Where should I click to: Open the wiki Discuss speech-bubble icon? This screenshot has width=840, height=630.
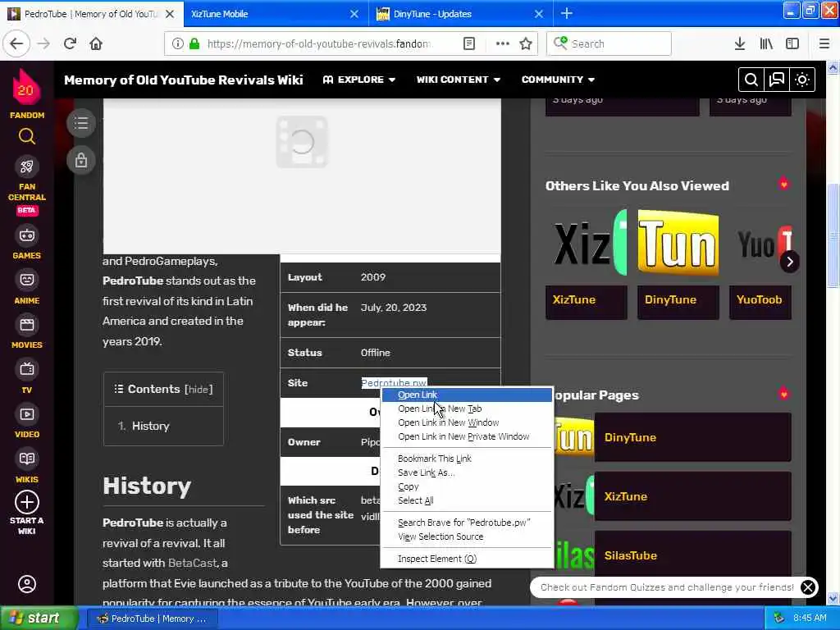click(x=777, y=80)
